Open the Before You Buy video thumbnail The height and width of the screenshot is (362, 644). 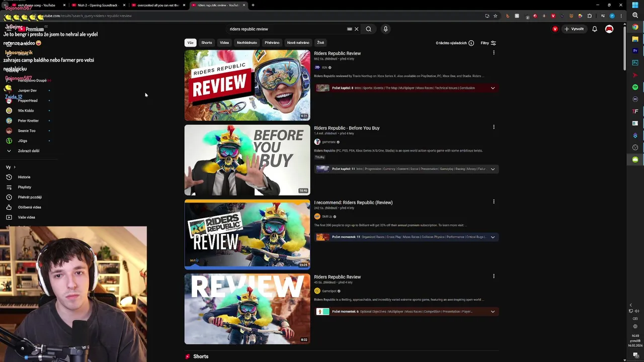coord(247,160)
